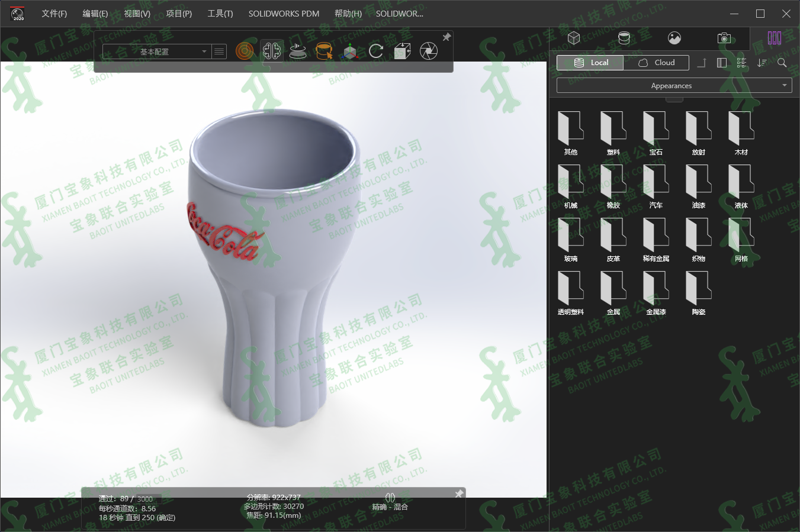Open the 工具(T) menu
The width and height of the screenshot is (800, 532).
[220, 14]
